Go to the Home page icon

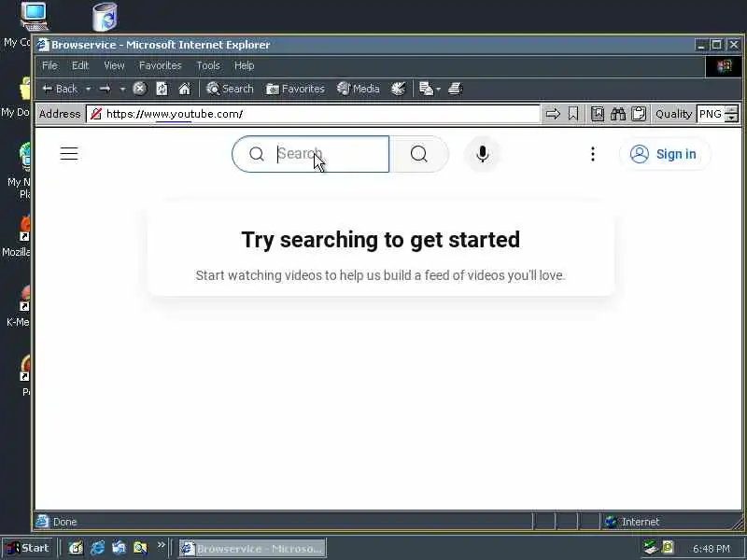185,89
